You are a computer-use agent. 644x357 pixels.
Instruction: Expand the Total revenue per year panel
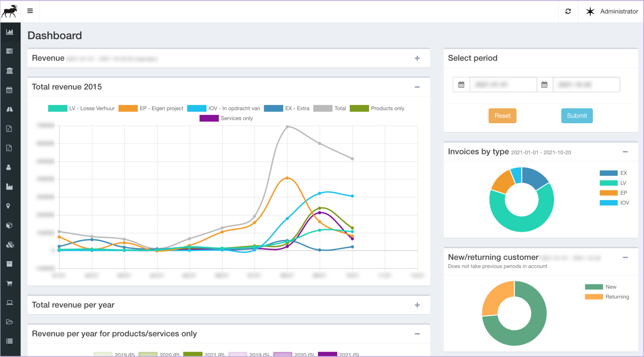[417, 305]
